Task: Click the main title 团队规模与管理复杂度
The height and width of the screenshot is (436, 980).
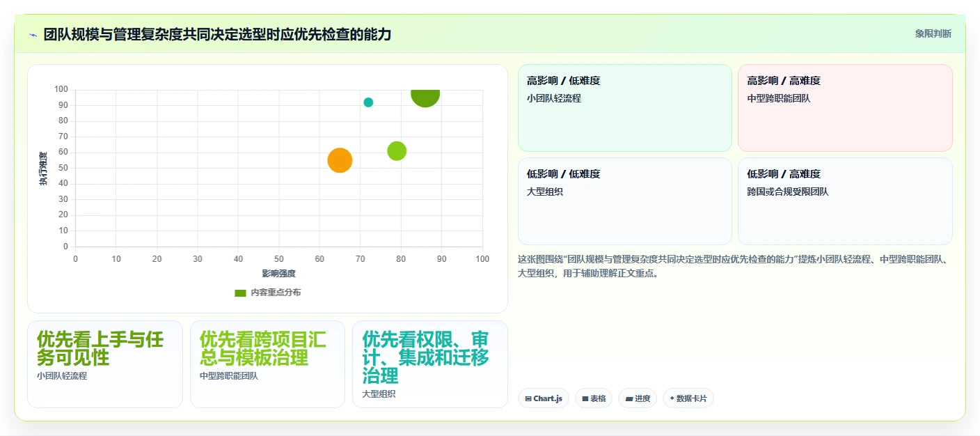Action: (x=217, y=34)
